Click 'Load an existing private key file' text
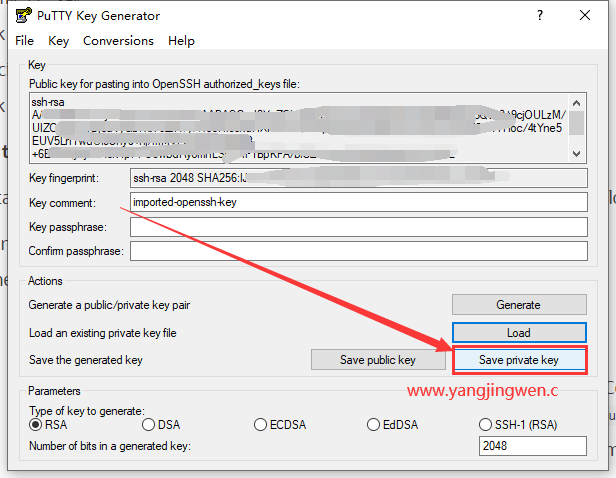This screenshot has width=616, height=478. point(103,333)
